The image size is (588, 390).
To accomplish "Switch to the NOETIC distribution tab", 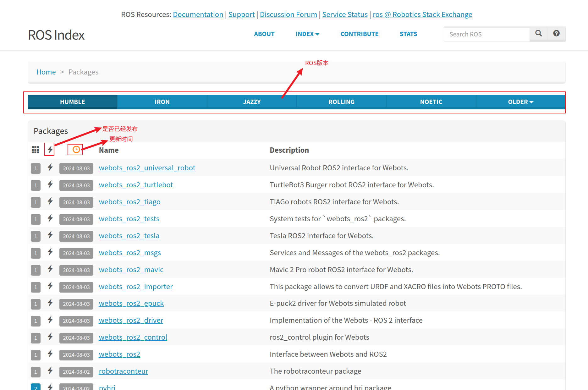I will [431, 102].
